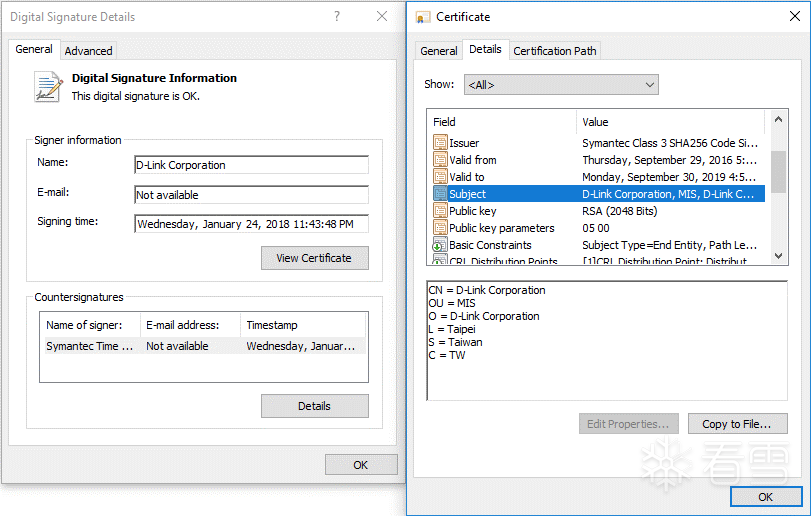Screen dimensions: 811x516
Task: Switch to certificate General tab
Action: 439,50
